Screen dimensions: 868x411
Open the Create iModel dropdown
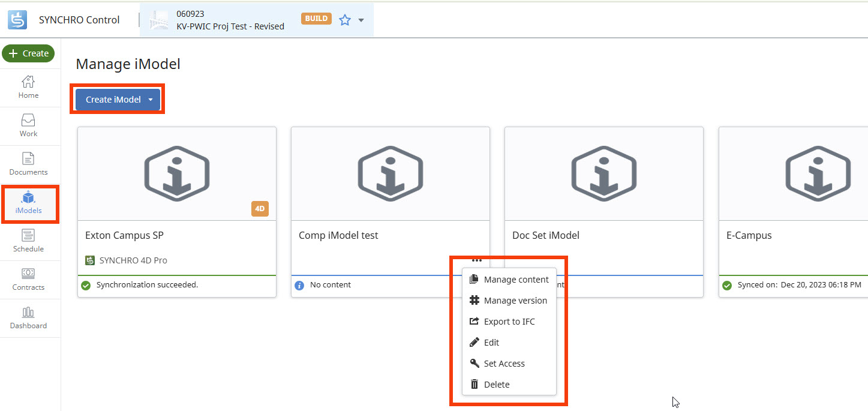pos(151,100)
